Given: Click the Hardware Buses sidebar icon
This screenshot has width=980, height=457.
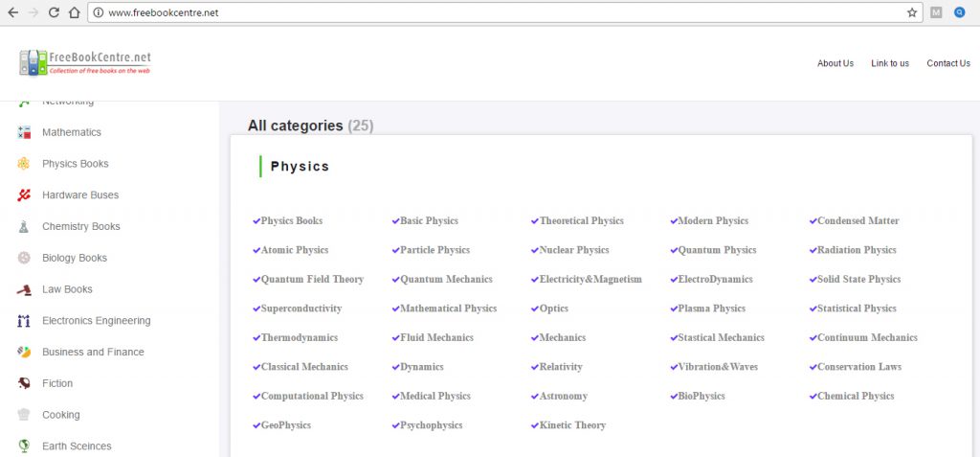Looking at the screenshot, I should tap(24, 195).
